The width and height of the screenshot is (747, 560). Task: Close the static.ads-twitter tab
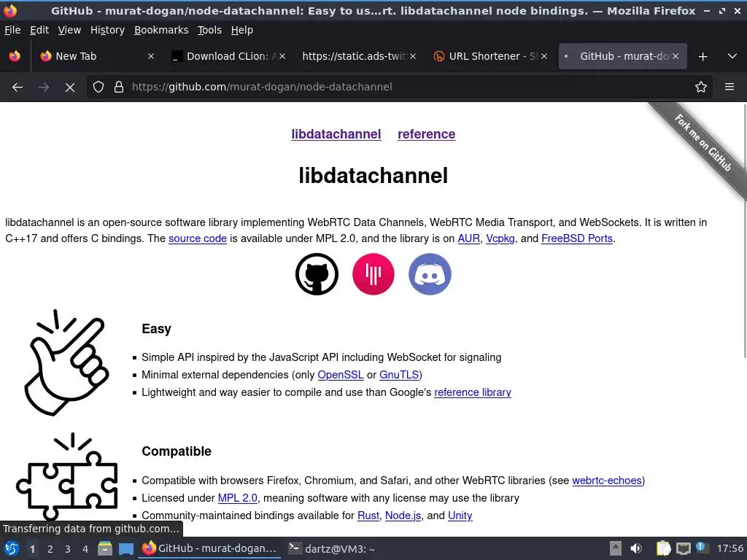(x=413, y=56)
